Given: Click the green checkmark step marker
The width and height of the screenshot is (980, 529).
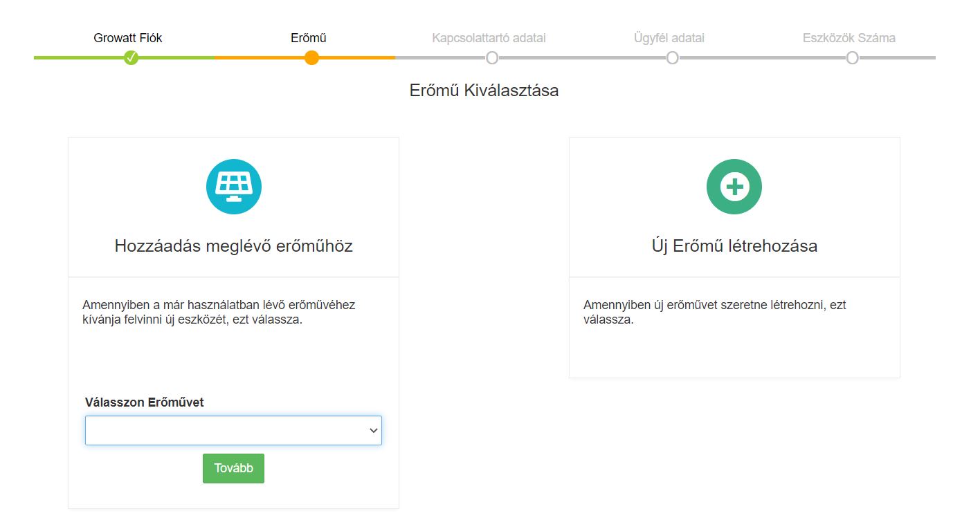Looking at the screenshot, I should tap(131, 58).
